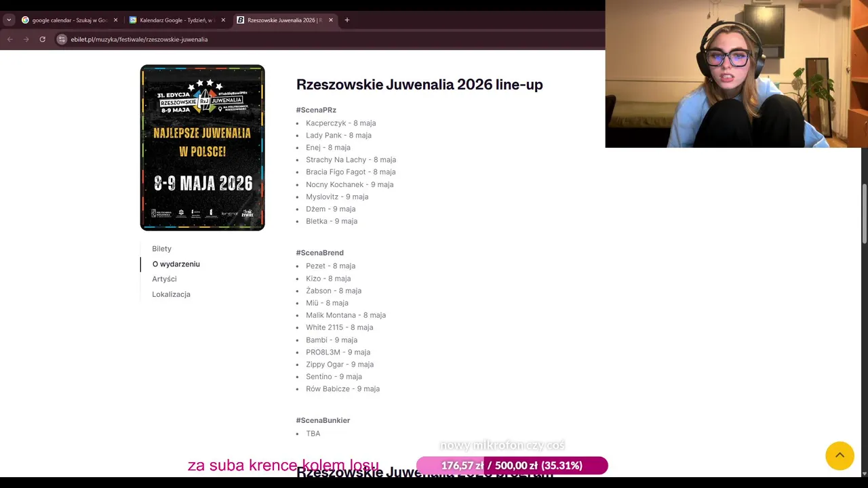Click 'Nocny Kochanek - 9 maja' entry

(349, 184)
